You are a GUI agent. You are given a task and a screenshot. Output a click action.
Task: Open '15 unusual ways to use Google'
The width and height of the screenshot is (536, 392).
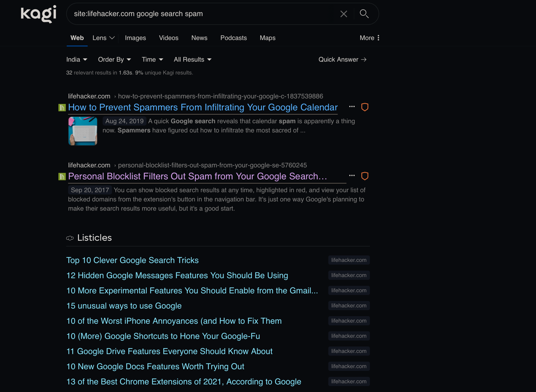pyautogui.click(x=124, y=306)
